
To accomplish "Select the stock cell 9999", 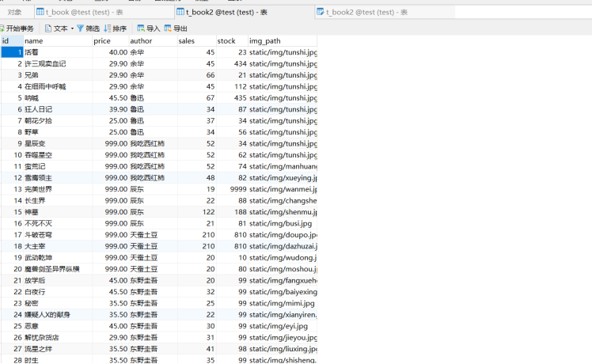I will coord(232,189).
